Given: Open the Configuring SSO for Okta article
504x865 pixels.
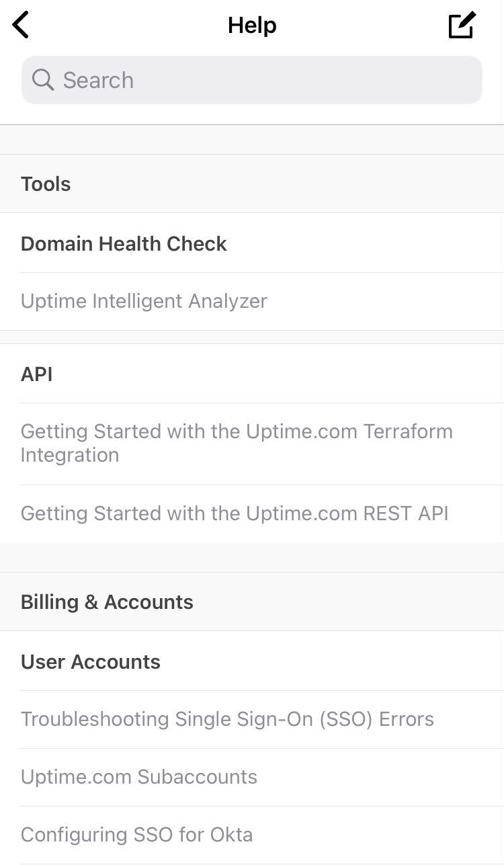Looking at the screenshot, I should [252, 835].
